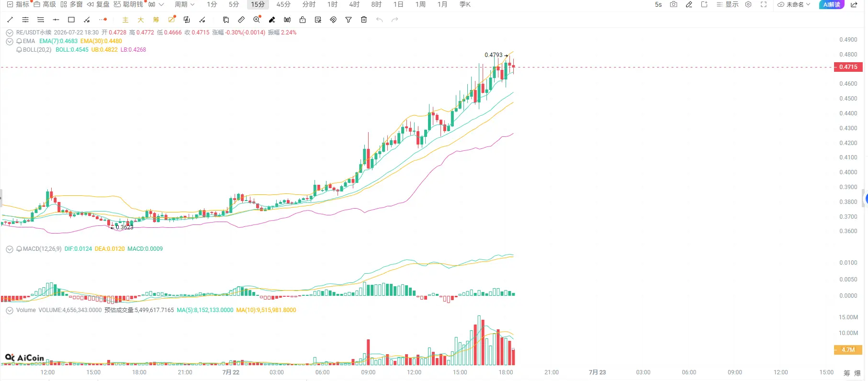
Task: Toggle fullscreen mode icon
Action: pyautogui.click(x=764, y=4)
